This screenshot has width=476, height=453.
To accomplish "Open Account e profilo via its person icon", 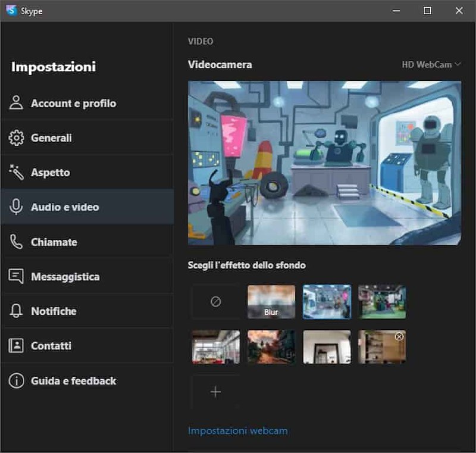I will tap(16, 102).
